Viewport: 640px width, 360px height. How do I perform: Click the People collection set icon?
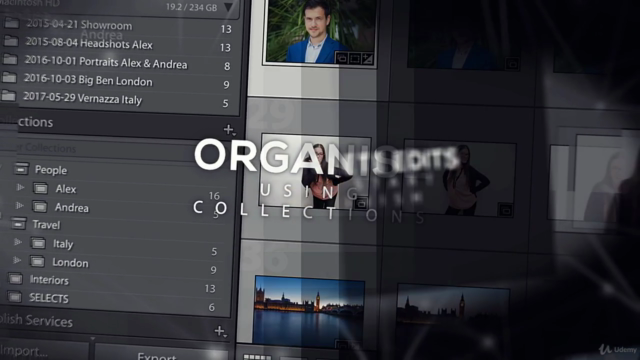click(22, 168)
